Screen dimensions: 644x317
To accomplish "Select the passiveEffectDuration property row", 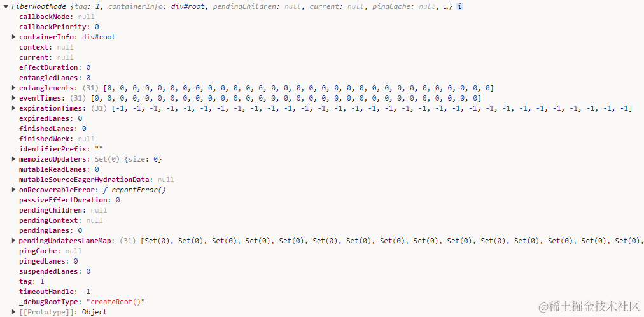I will coord(65,200).
